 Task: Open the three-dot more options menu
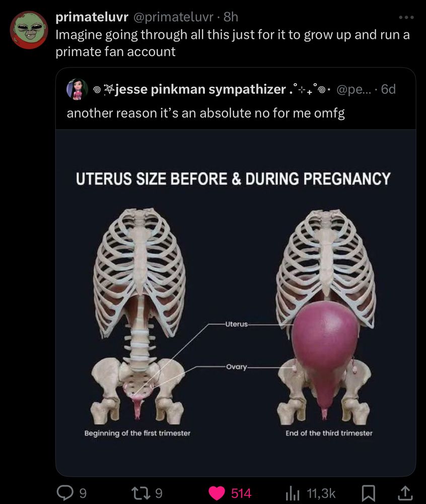(406, 17)
